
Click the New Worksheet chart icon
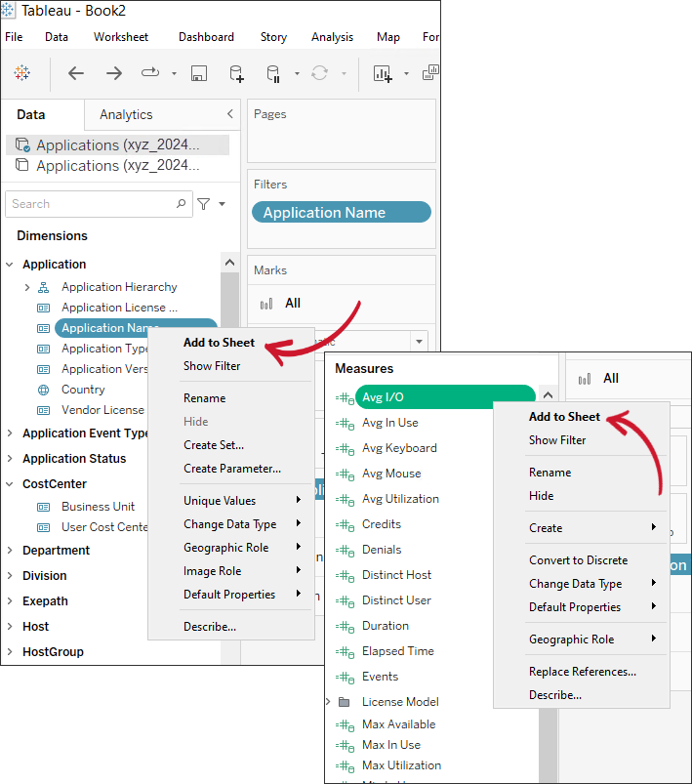[383, 73]
